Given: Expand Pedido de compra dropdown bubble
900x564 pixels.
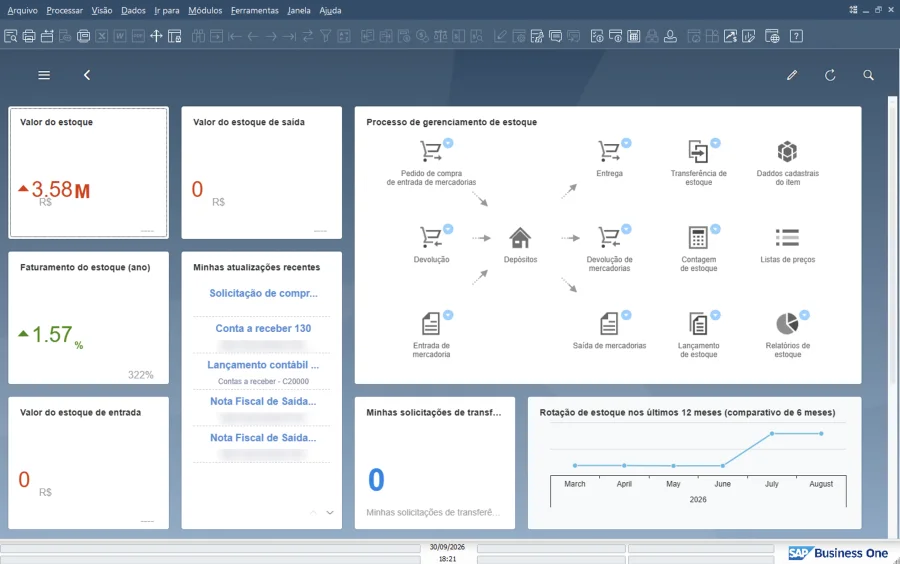Looking at the screenshot, I should [448, 143].
